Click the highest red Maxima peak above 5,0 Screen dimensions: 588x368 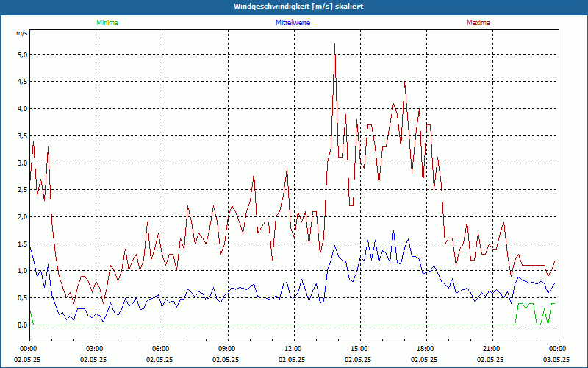(x=334, y=44)
